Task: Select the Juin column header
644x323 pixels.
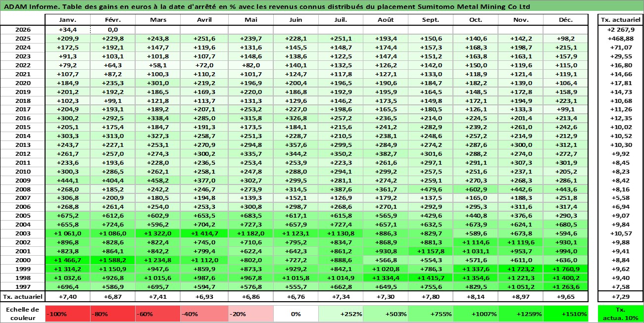Action: tap(296, 20)
